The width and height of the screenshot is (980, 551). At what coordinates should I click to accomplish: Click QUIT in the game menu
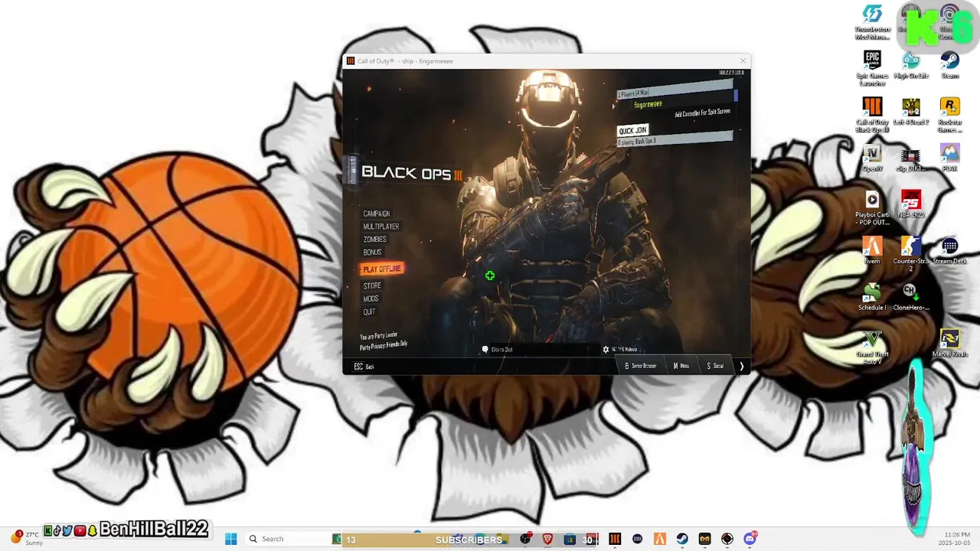click(x=369, y=311)
